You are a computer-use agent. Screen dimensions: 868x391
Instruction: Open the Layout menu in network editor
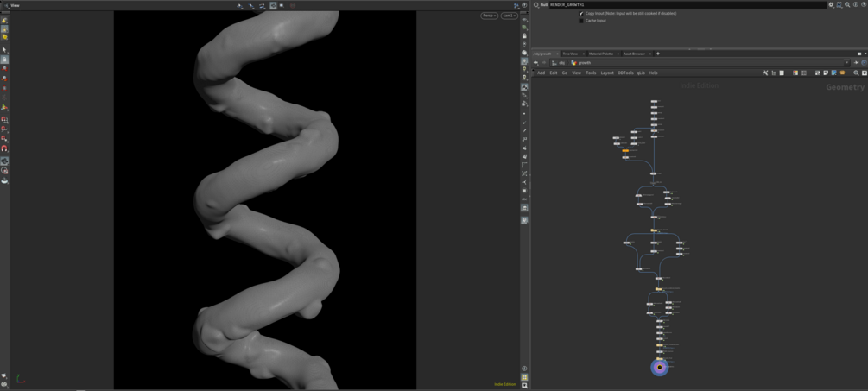[x=607, y=73]
